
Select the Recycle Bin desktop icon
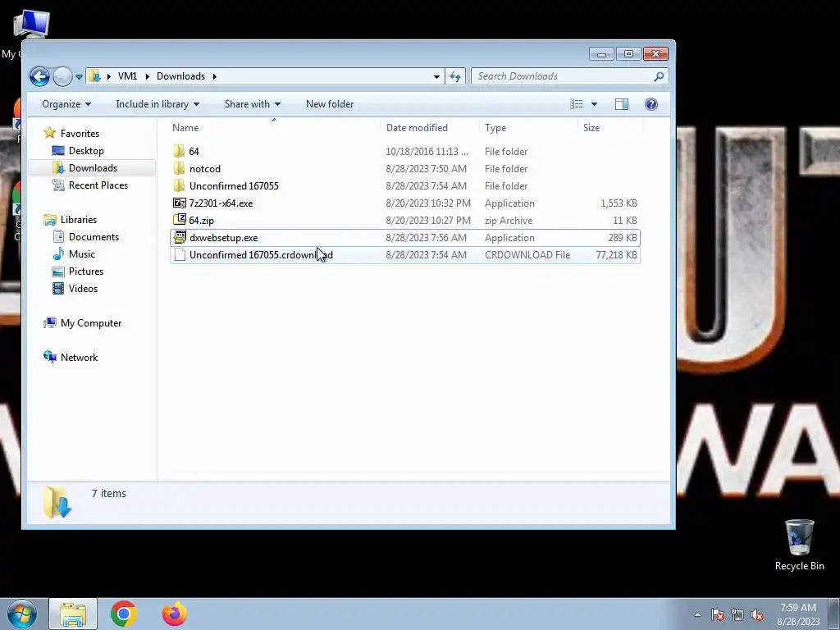pos(799,546)
